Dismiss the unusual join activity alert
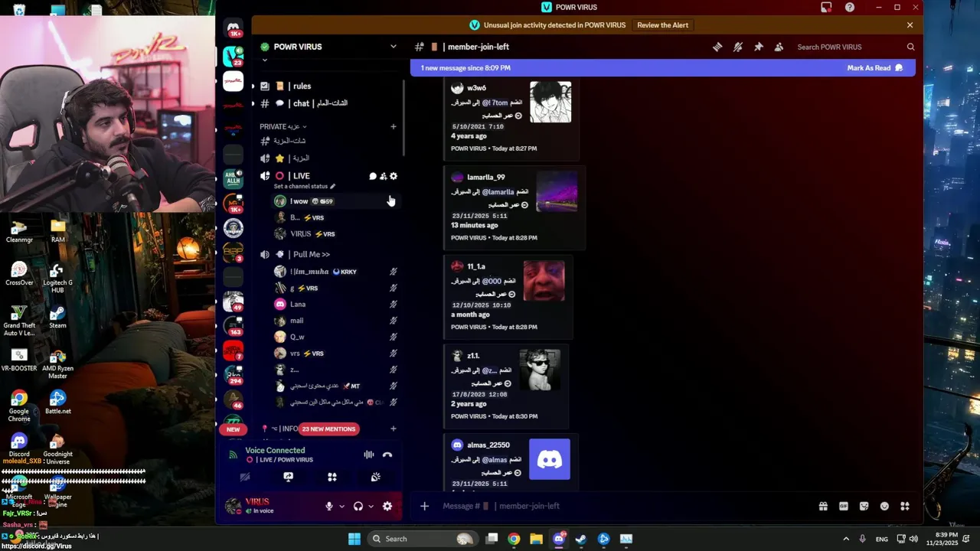 pos(910,25)
